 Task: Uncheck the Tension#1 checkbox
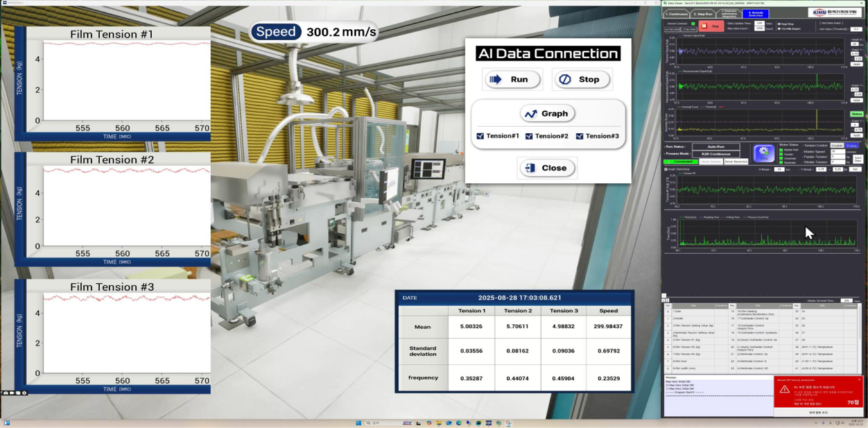coord(480,136)
